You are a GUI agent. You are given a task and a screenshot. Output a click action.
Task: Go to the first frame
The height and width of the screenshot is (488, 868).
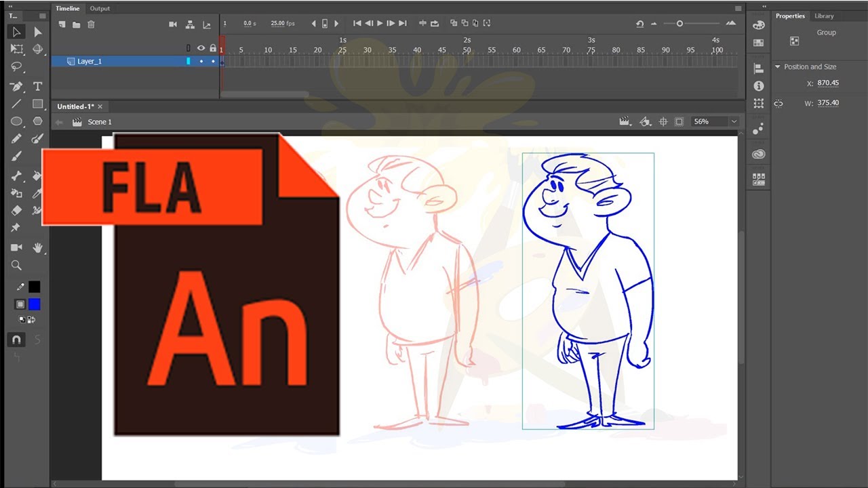tap(357, 24)
